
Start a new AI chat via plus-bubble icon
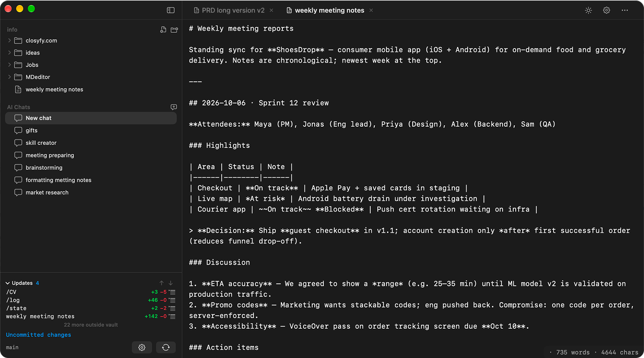click(x=174, y=107)
